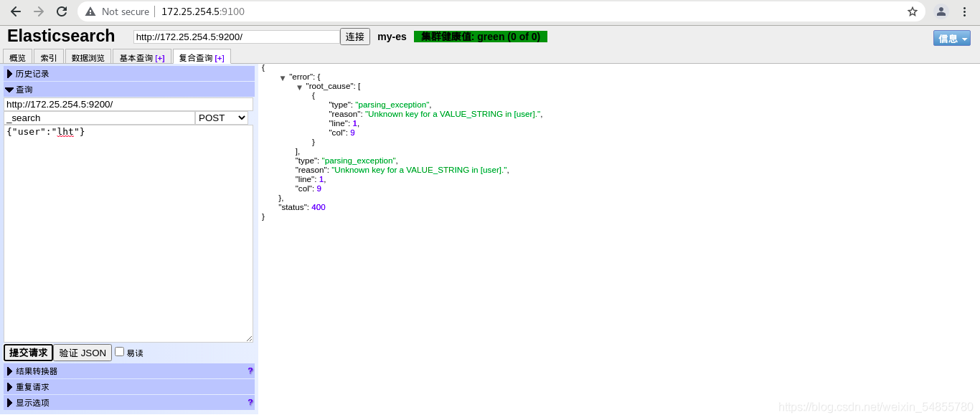980x420 pixels.
Task: Open the browser profile avatar
Action: (941, 11)
